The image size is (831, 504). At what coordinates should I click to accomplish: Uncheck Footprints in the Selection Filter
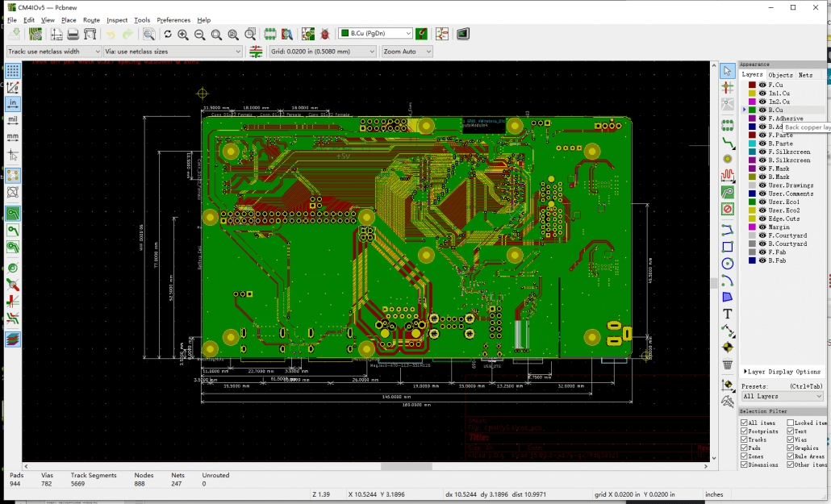744,431
